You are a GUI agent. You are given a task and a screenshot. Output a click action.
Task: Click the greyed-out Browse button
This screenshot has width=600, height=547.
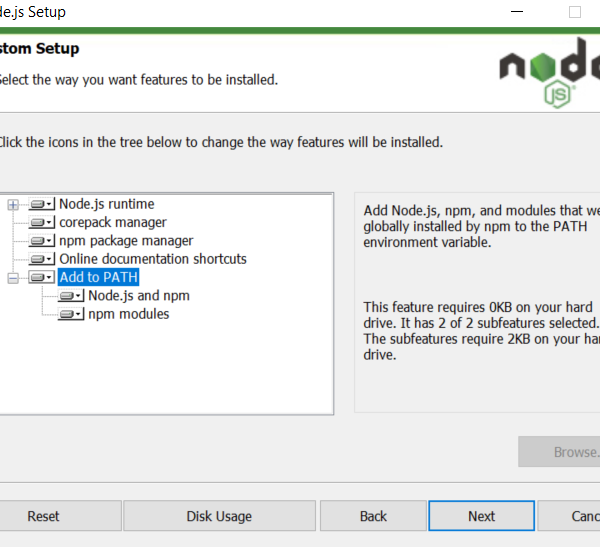click(560, 452)
